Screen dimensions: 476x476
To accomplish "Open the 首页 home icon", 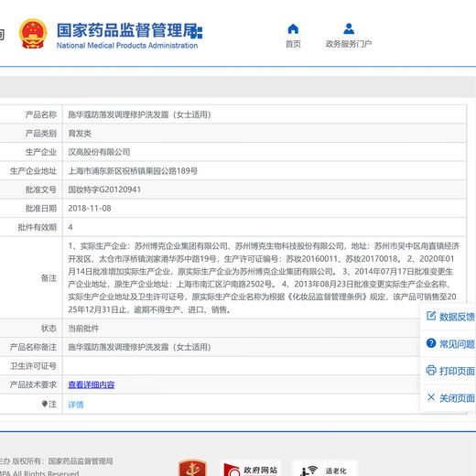I will tap(293, 28).
